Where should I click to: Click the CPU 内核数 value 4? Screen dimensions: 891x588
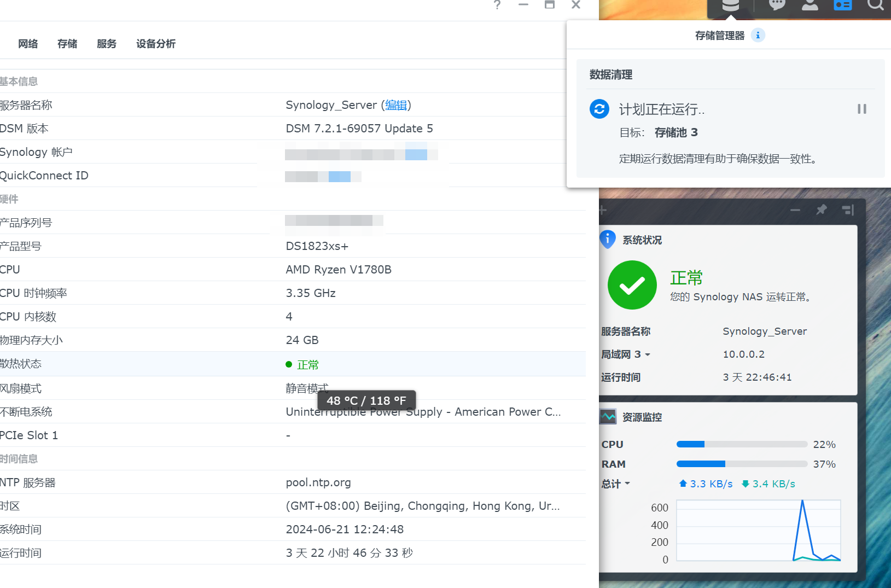pyautogui.click(x=289, y=317)
